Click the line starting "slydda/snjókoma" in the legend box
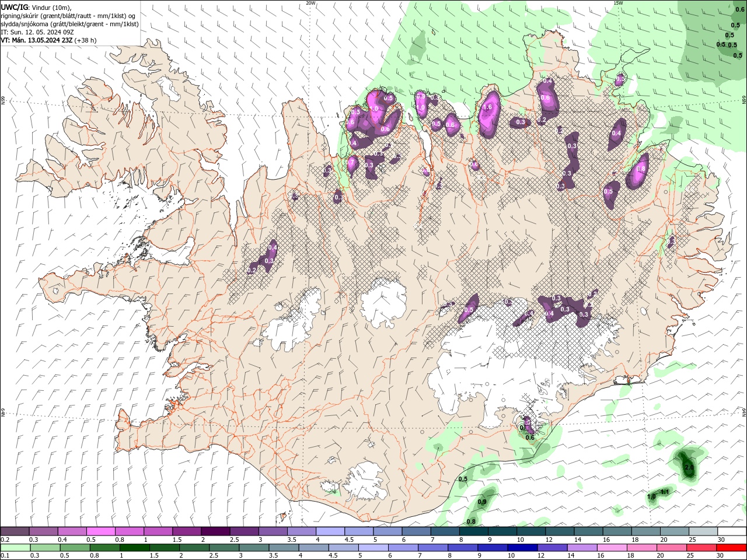Viewport: 747px width, 560px height. (x=69, y=24)
